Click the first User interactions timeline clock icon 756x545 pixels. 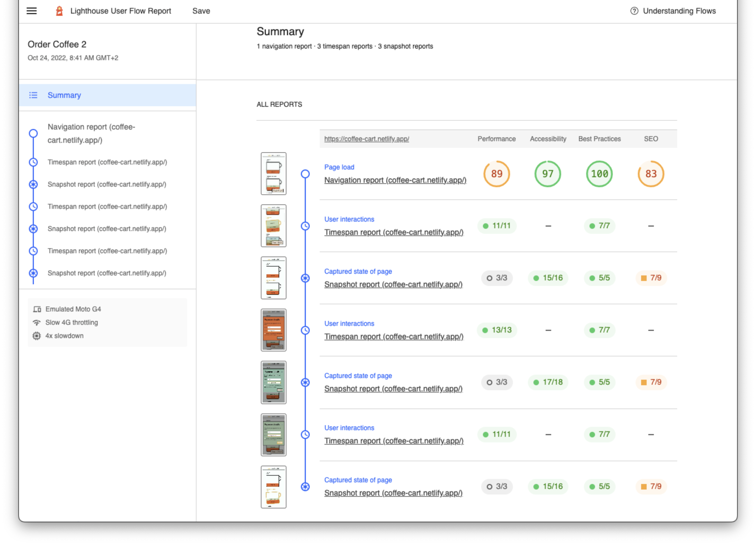(305, 226)
